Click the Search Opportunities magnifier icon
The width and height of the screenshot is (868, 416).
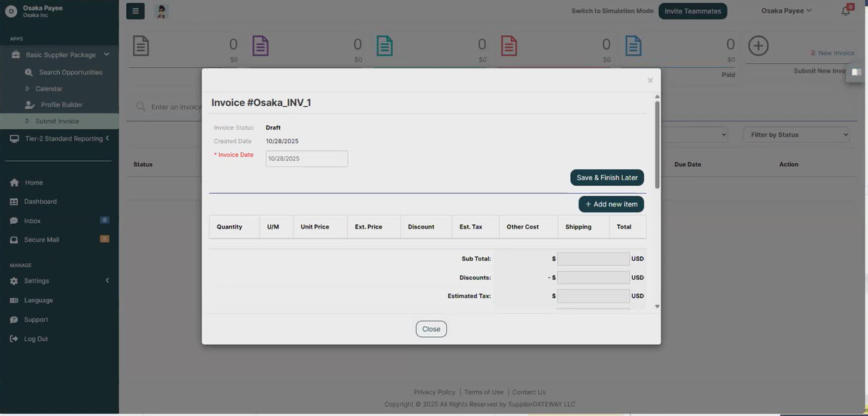(x=29, y=73)
